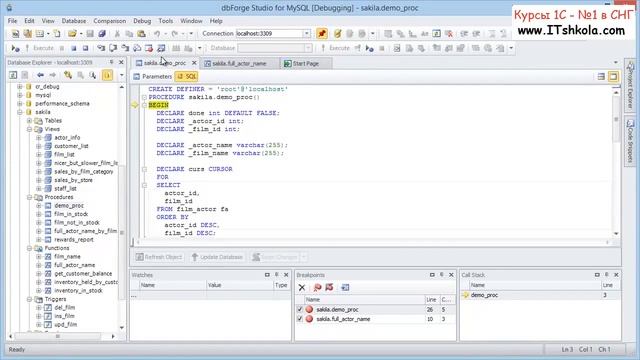
Task: Collapse the Triggers folder node
Action: coord(29,299)
